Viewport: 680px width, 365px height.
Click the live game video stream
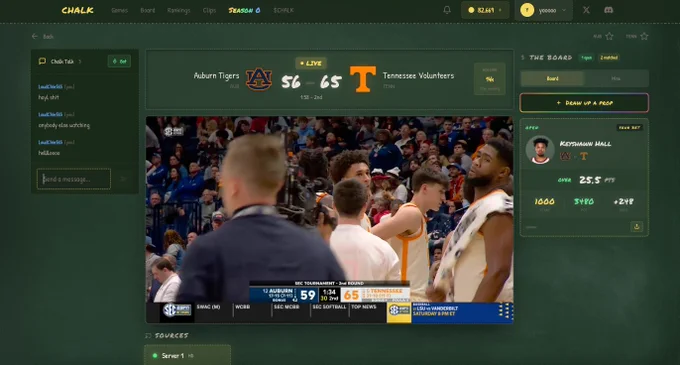pos(330,219)
